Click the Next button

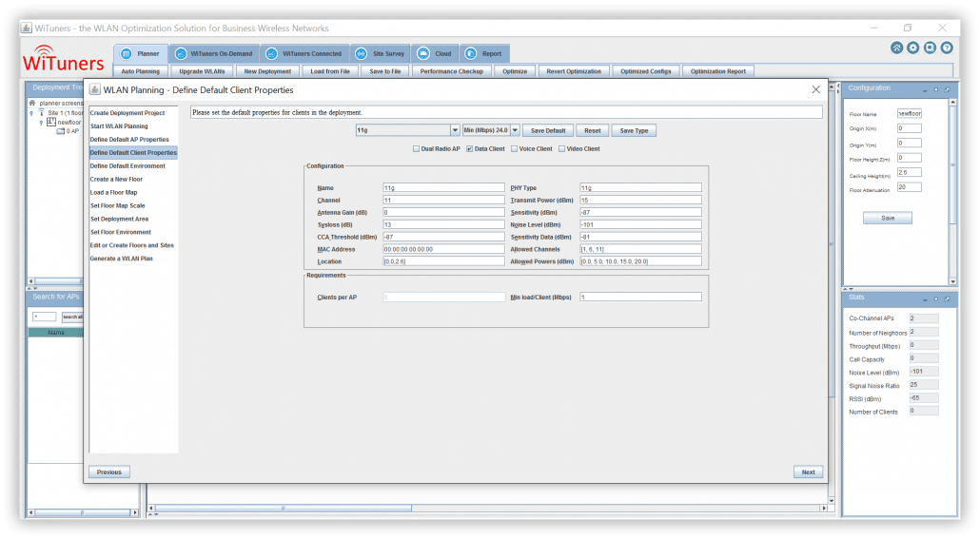(x=808, y=472)
